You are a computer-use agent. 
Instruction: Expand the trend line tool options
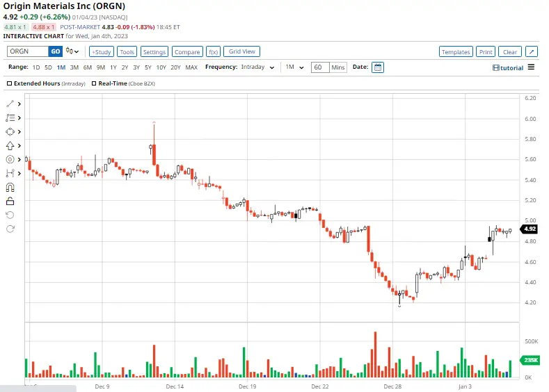pos(19,104)
